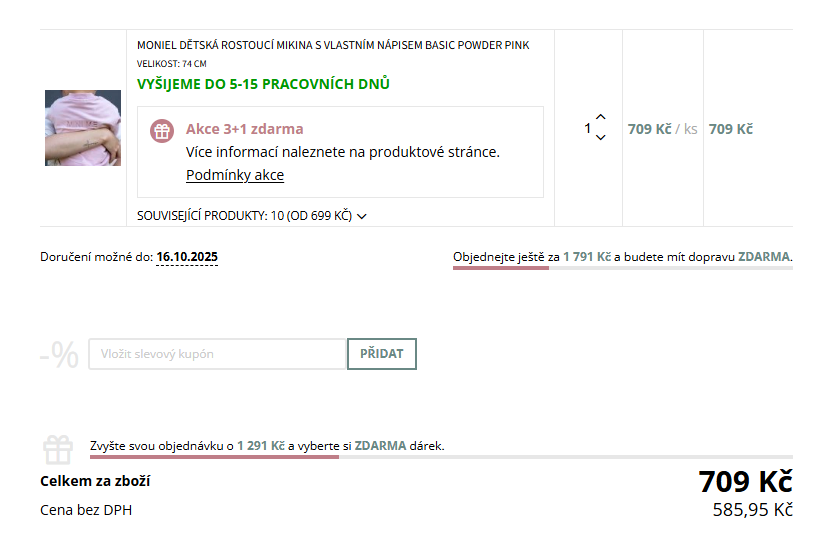The image size is (825, 543).
Task: Click the pink gift icon in promo box
Action: coord(162,130)
